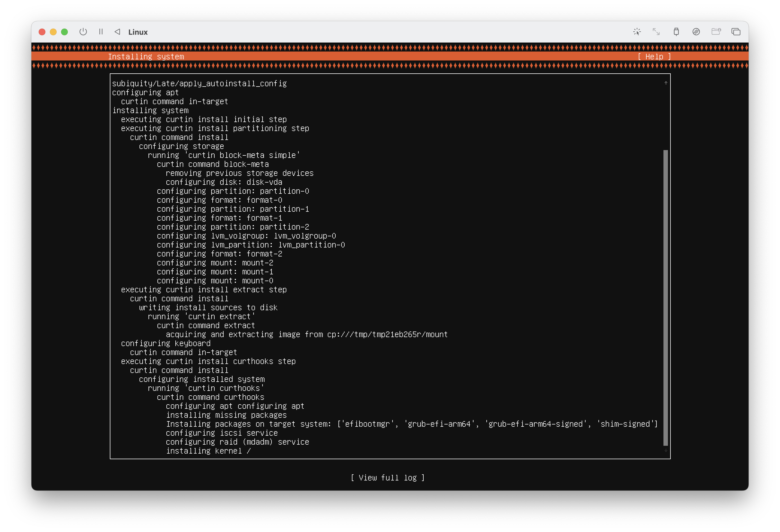780x532 pixels.
Task: Open the USB devices icon
Action: [x=676, y=32]
